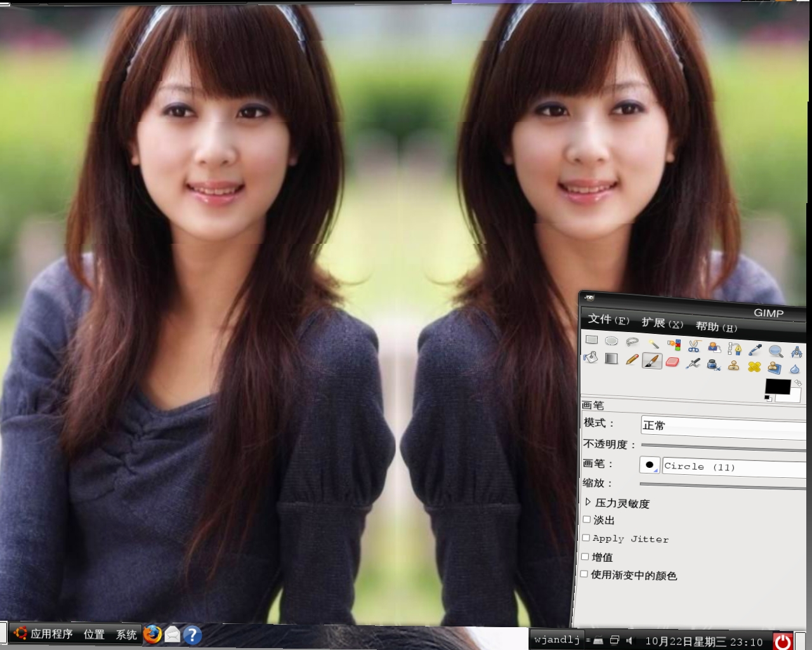Select the Blur/Sharpen droplet tool

coord(795,369)
